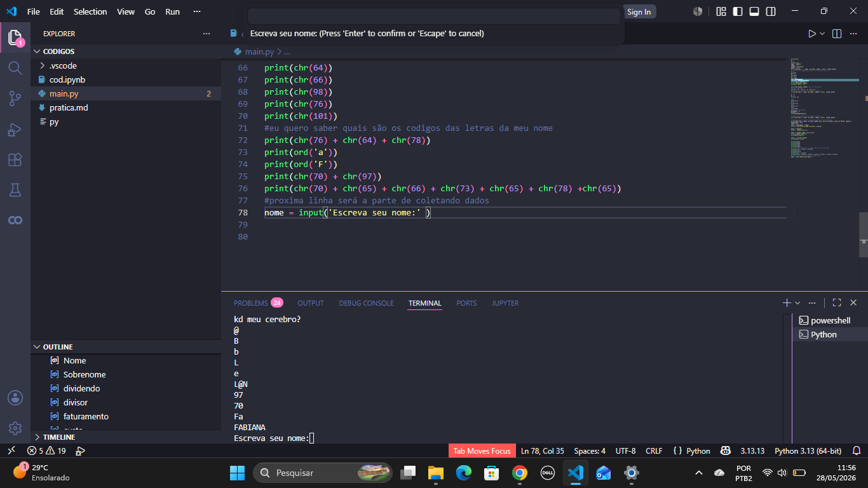Viewport: 868px width, 488px height.
Task: Click the Copilot icon in title bar
Action: coord(698,11)
